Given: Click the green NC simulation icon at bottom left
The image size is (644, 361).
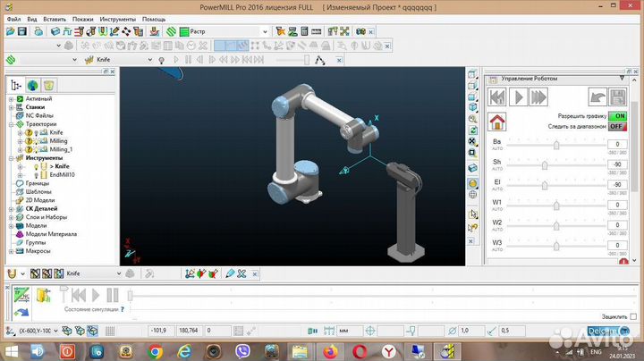Looking at the screenshot, I should pos(21,295).
